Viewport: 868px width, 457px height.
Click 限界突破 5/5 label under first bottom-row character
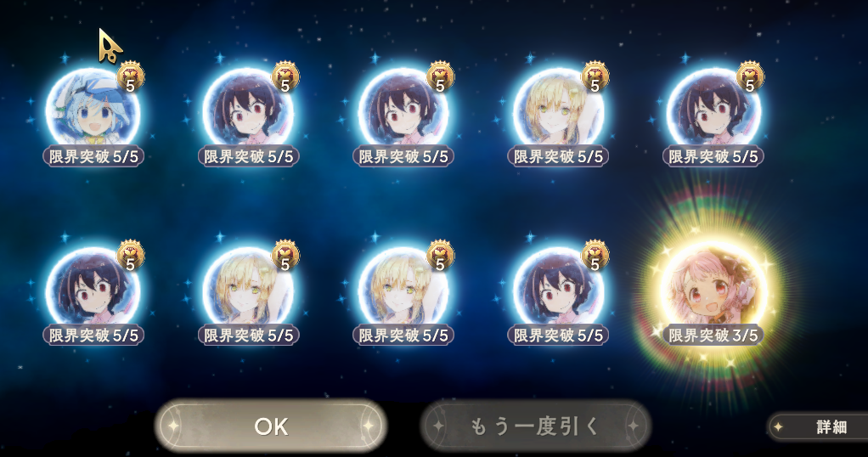coord(93,336)
